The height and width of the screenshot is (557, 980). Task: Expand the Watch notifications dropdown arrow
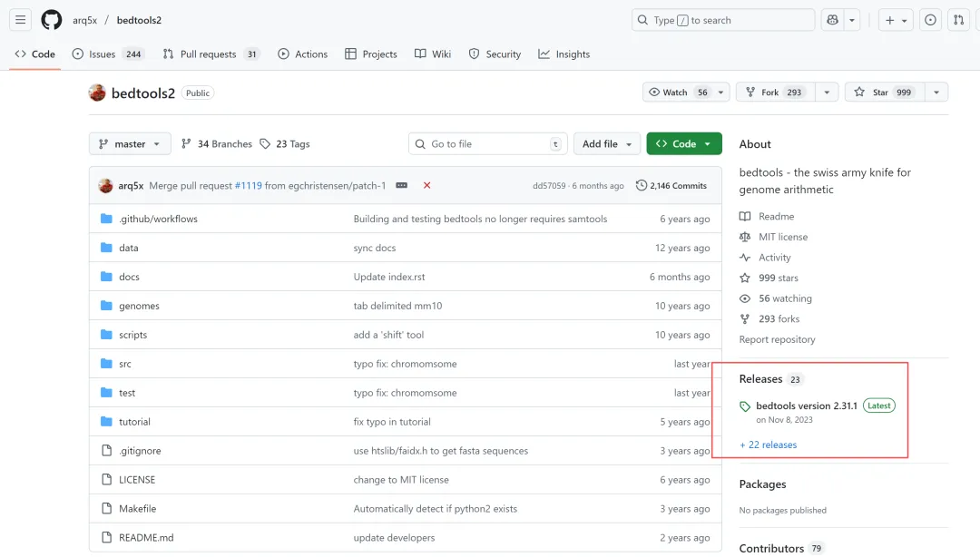click(x=720, y=92)
